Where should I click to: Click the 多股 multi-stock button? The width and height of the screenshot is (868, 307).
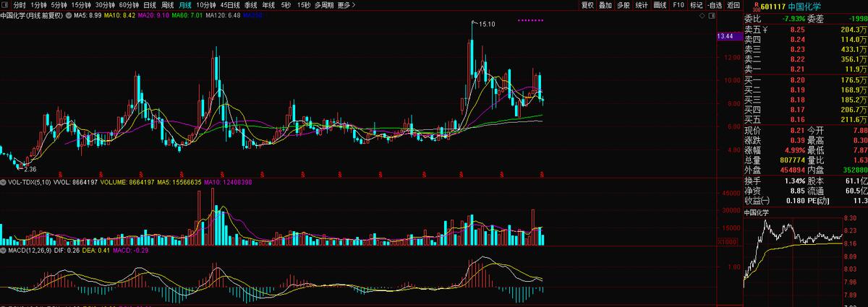(623, 4)
